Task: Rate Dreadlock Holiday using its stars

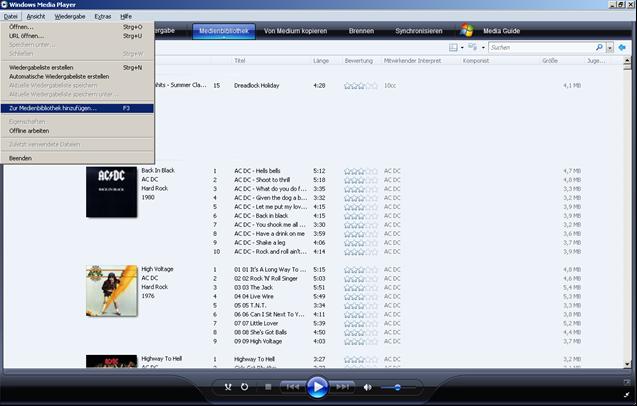Action: [361, 86]
